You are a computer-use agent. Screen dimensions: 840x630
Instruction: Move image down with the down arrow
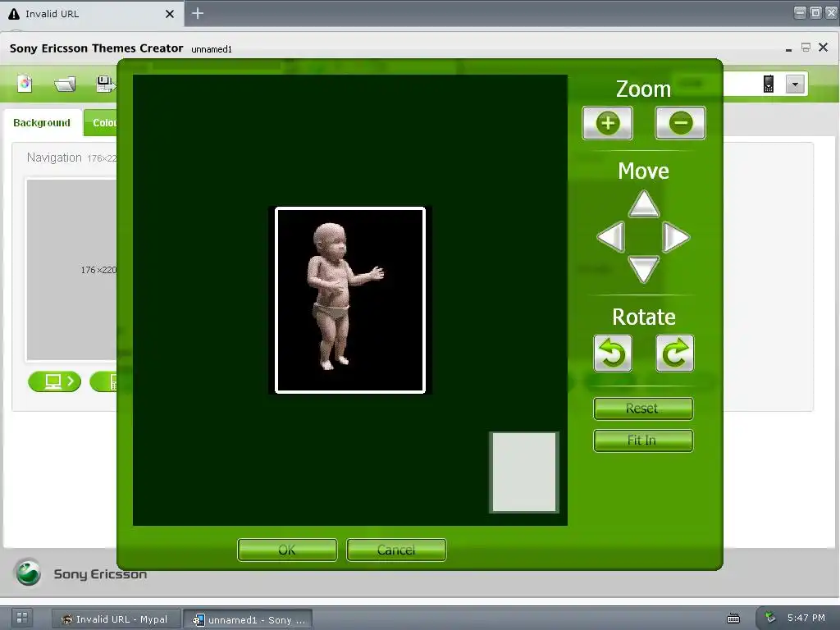643,269
